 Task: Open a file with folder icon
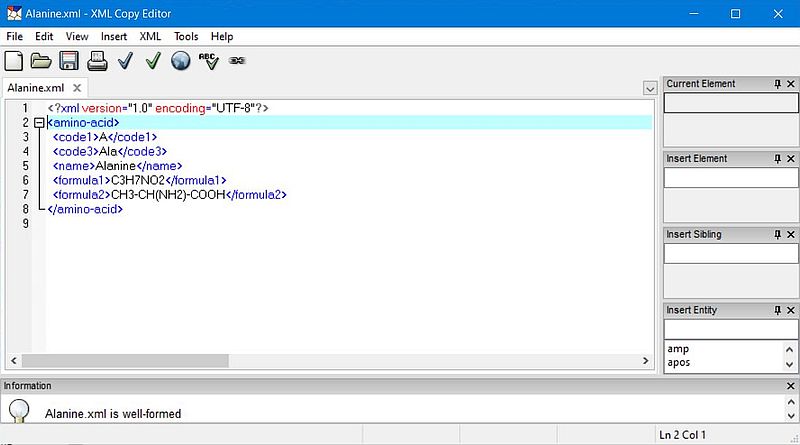[x=41, y=61]
